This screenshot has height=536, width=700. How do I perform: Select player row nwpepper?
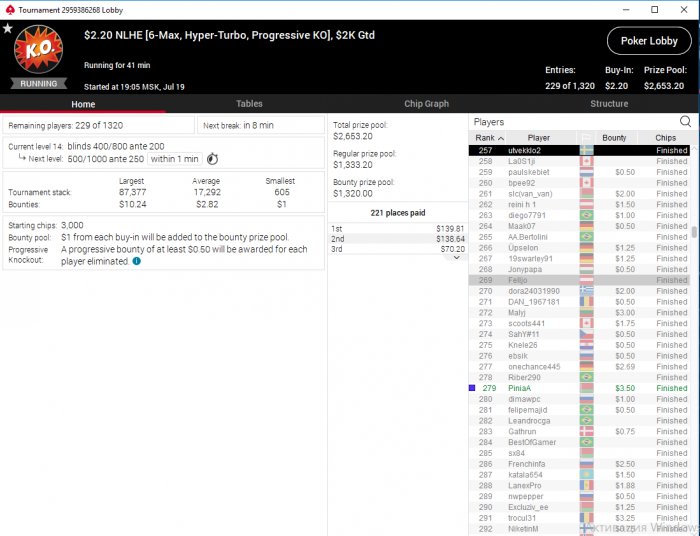(x=579, y=496)
